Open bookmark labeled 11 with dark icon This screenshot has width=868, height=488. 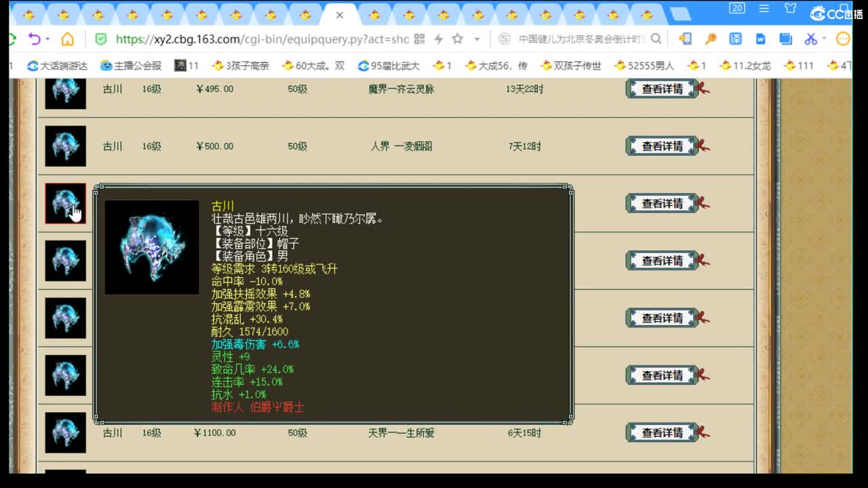(x=186, y=66)
